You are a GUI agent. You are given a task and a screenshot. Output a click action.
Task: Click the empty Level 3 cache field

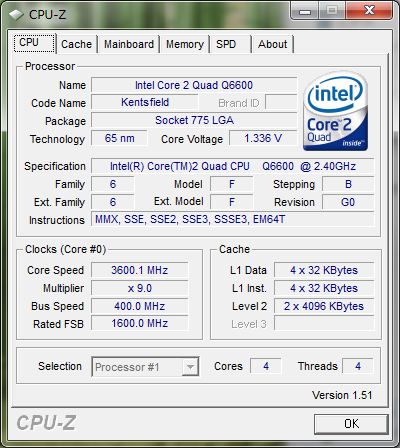pos(324,323)
